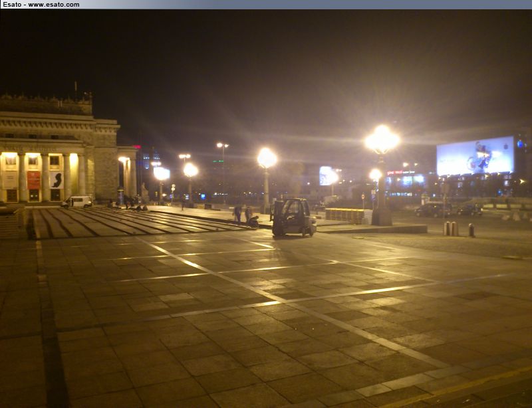532x408 pixels.
Task: Click the 'Esato - www.esato.com' title text
Action: pyautogui.click(x=41, y=5)
